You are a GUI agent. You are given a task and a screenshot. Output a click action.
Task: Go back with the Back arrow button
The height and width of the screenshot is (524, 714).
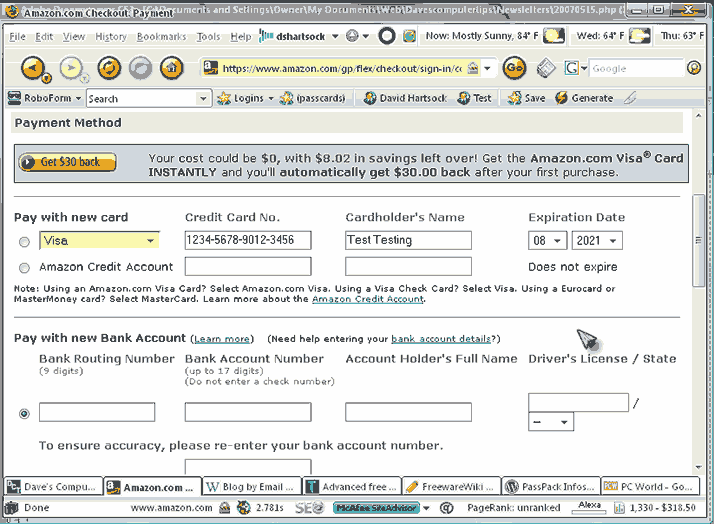pyautogui.click(x=32, y=68)
